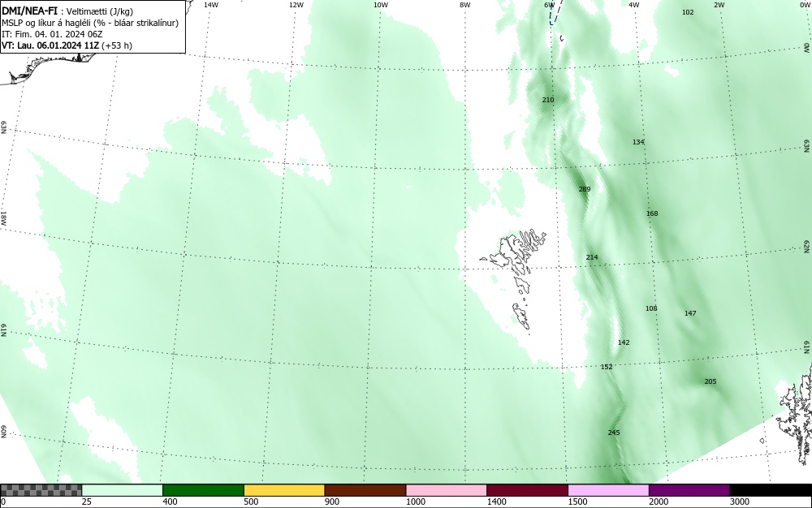Select the IT: Fim. 04. 01. 2024 06Z line
The width and height of the screenshot is (812, 508).
click(52, 34)
